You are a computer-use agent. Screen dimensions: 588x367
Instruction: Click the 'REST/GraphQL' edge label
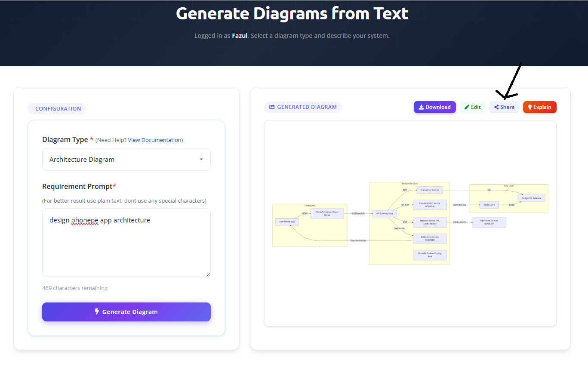(x=358, y=213)
